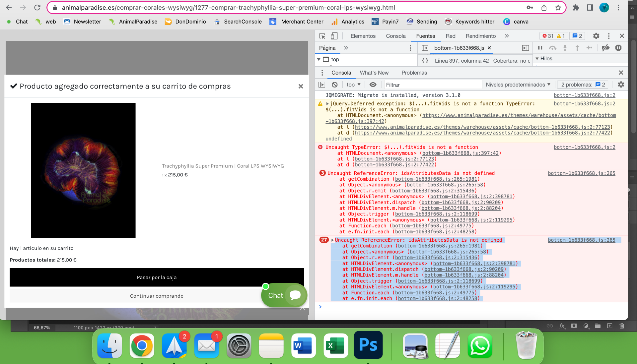Open the Problemas drawer tab
The height and width of the screenshot is (364, 637).
click(414, 73)
